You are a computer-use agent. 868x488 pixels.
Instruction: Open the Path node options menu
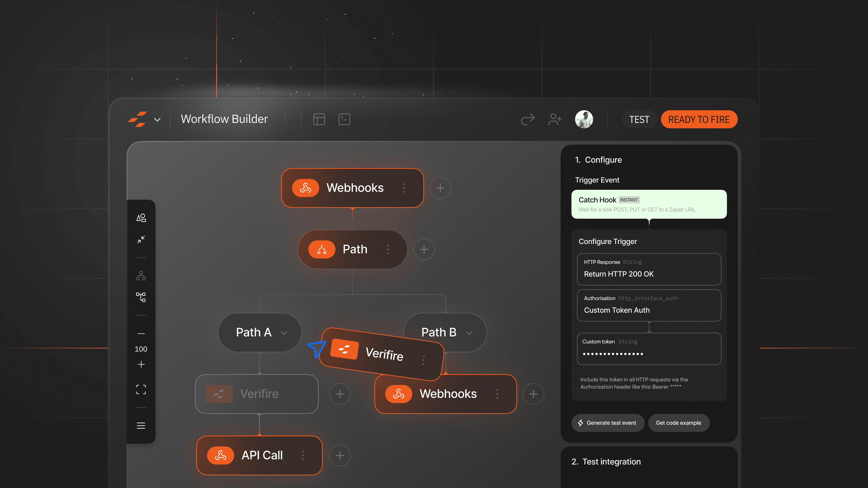pyautogui.click(x=388, y=249)
